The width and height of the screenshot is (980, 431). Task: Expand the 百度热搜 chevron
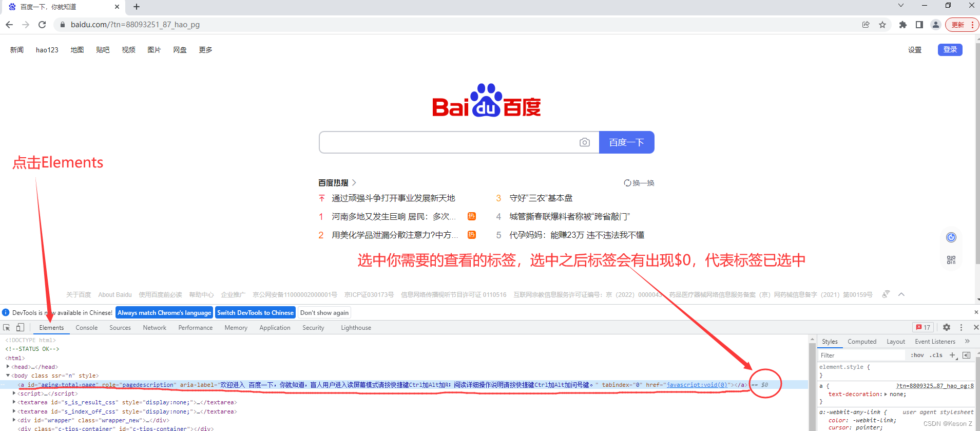pos(354,182)
